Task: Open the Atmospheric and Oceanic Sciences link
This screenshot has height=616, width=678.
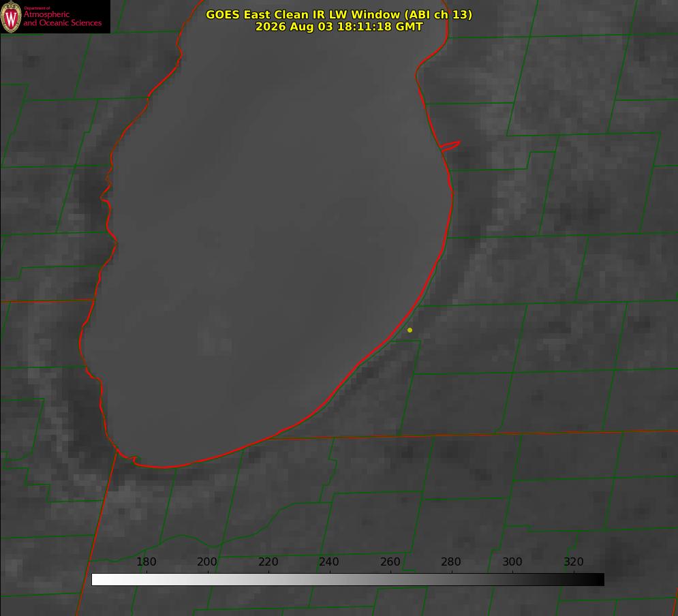Action: click(x=62, y=18)
